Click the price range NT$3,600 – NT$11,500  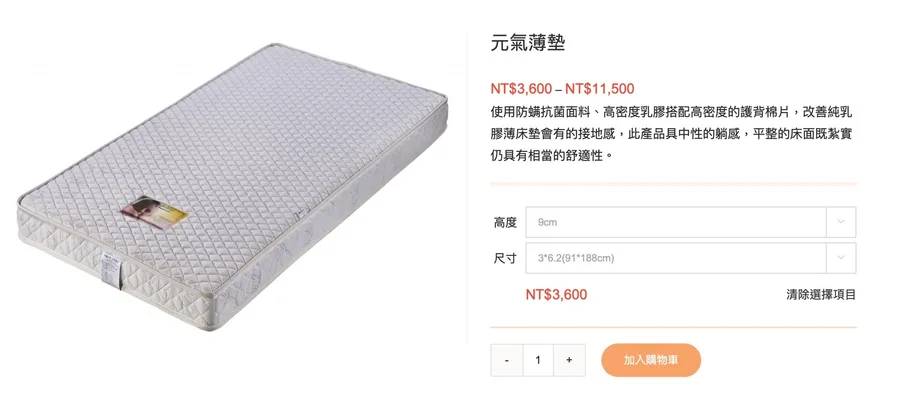coord(562,89)
